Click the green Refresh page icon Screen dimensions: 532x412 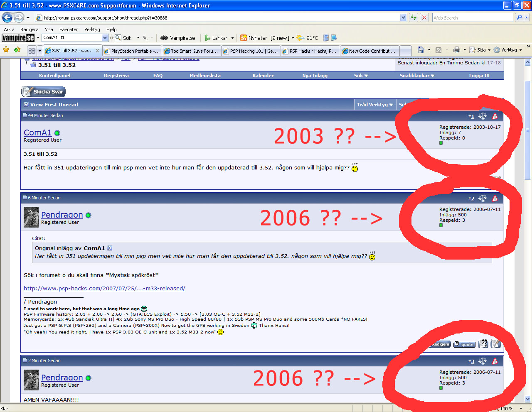tap(413, 17)
